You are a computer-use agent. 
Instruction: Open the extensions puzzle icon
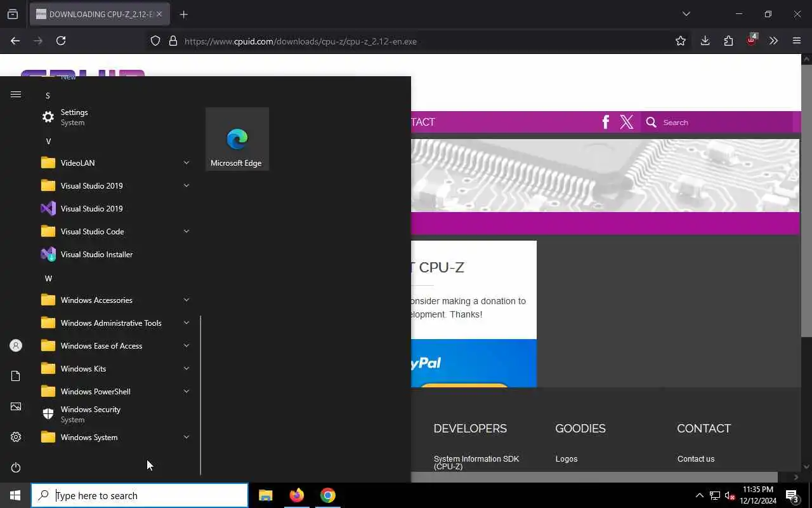tap(728, 41)
